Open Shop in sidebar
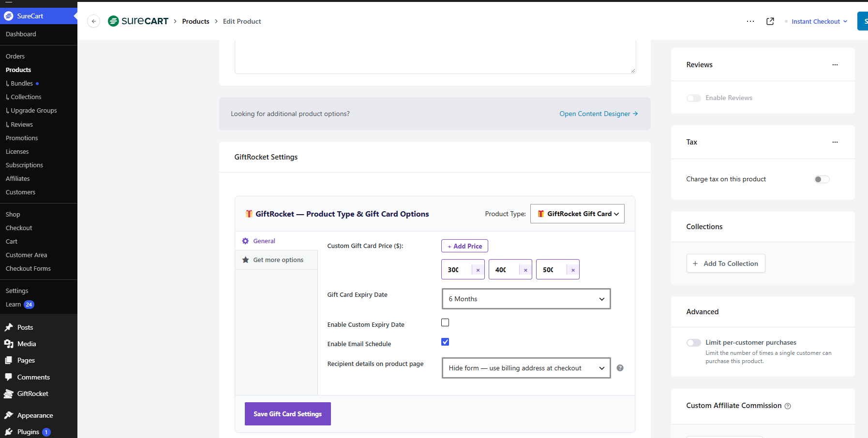Viewport: 868px width, 438px height. [13, 215]
